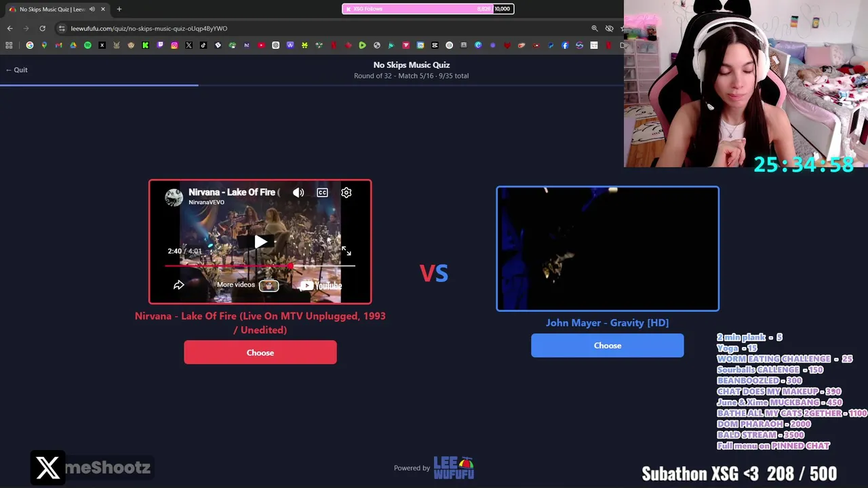The height and width of the screenshot is (488, 868).
Task: Mute the Nirvana video volume
Action: pos(298,192)
